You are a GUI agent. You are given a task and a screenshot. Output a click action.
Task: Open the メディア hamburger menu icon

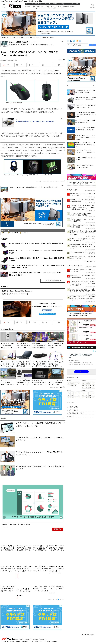coord(4,6)
